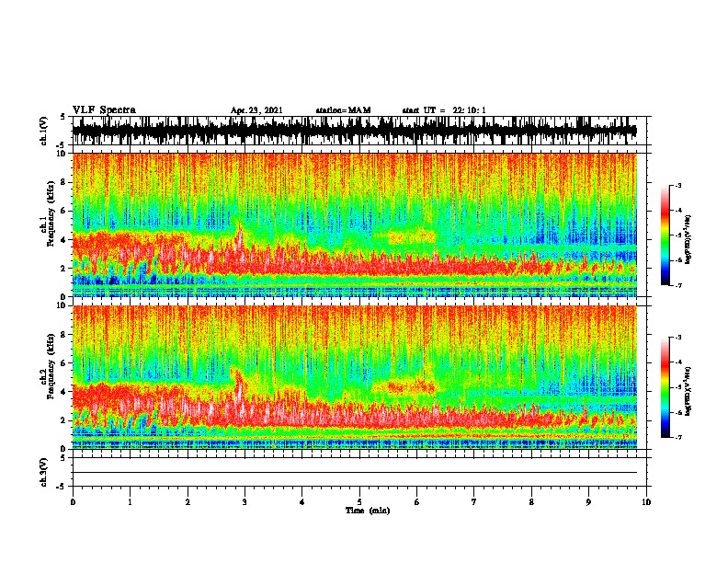Screen dimensions: 728x563
Task: Select the "start UT = 22:10:1" text
Action: 443,110
